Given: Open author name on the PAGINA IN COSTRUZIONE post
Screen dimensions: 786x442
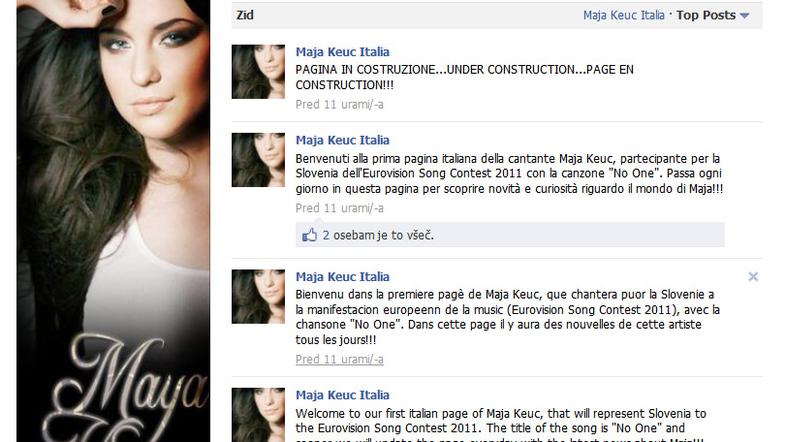Looking at the screenshot, I should coord(342,52).
